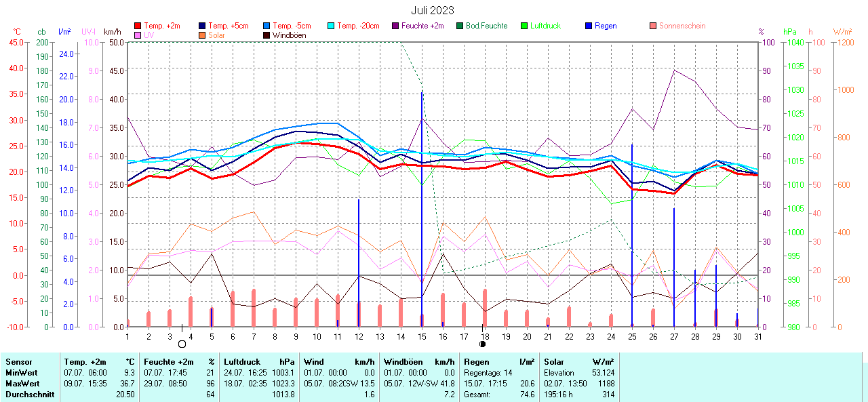Click the UV legend swatch
This screenshot has width=868, height=402.
pyautogui.click(x=138, y=35)
